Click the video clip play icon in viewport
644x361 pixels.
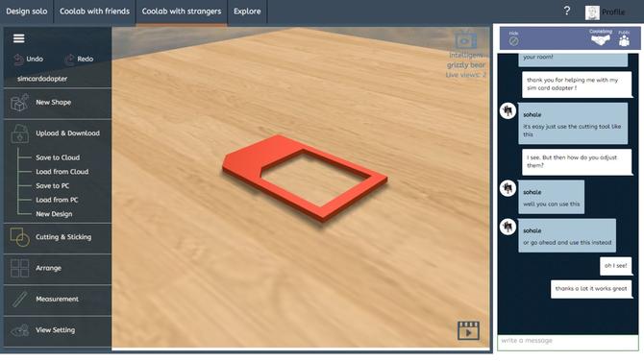tap(468, 330)
